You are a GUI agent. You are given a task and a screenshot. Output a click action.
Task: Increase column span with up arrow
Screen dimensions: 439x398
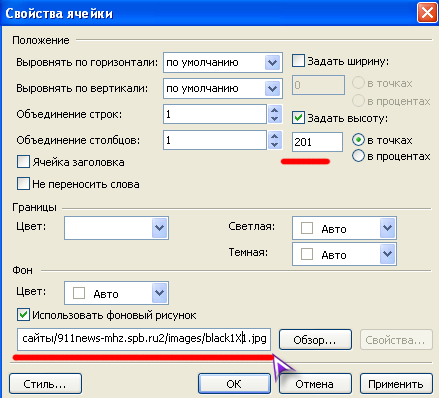[x=275, y=136]
